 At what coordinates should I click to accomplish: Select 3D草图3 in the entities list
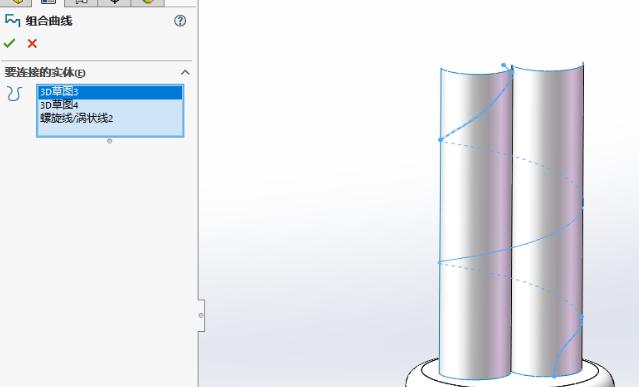(x=110, y=92)
